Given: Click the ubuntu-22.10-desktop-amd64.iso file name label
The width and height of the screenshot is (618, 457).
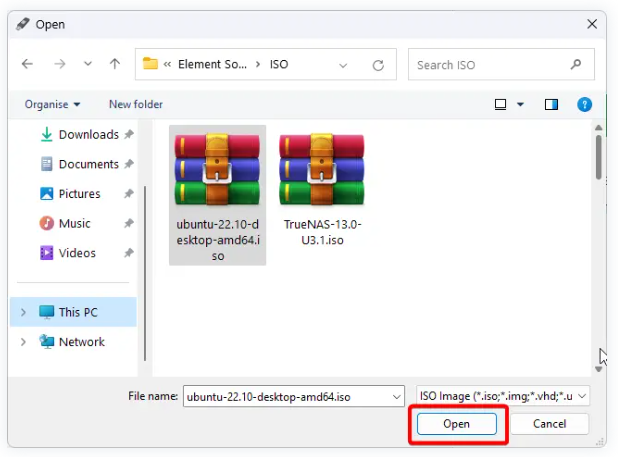Looking at the screenshot, I should click(x=218, y=240).
